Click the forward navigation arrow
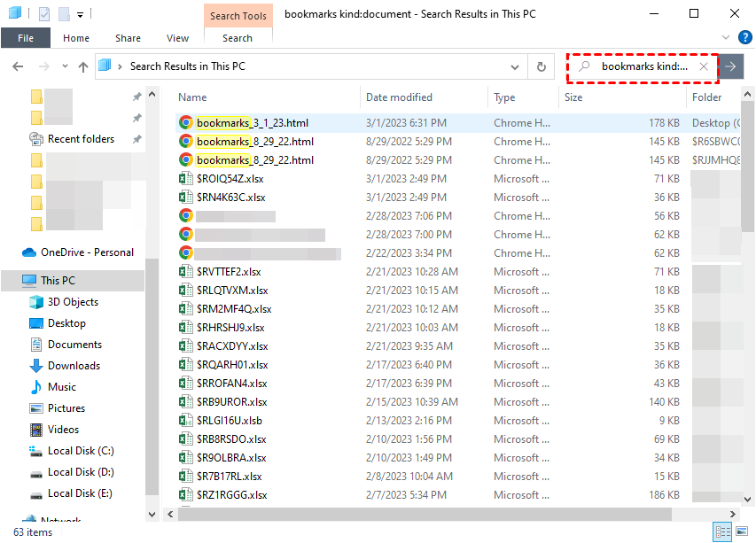This screenshot has height=543, width=756. [x=44, y=66]
